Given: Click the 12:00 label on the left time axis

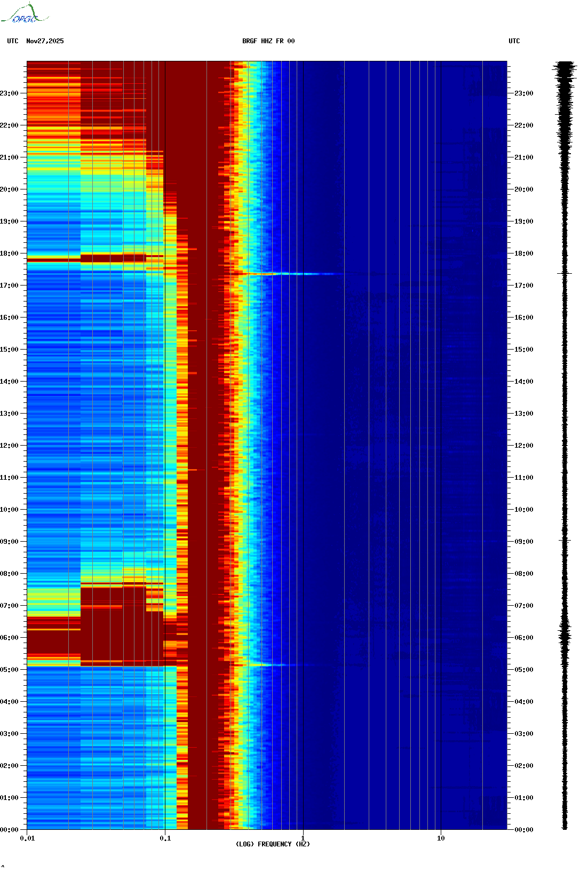Looking at the screenshot, I should point(9,446).
